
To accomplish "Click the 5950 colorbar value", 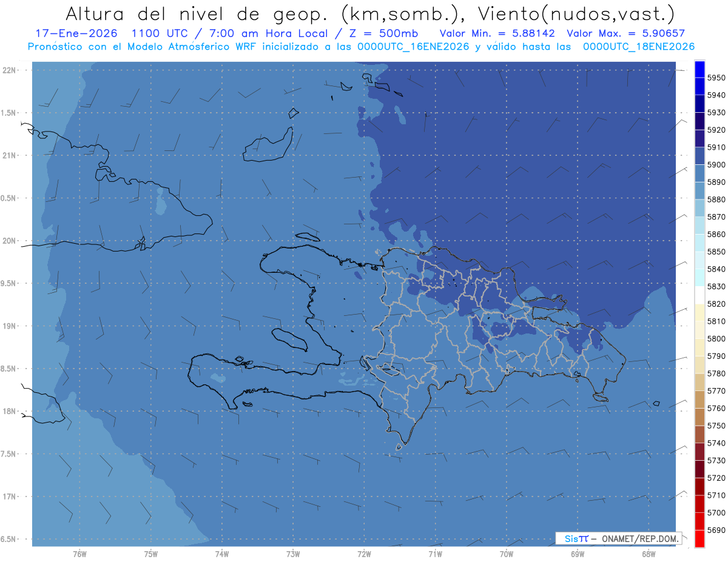I will tap(716, 78).
